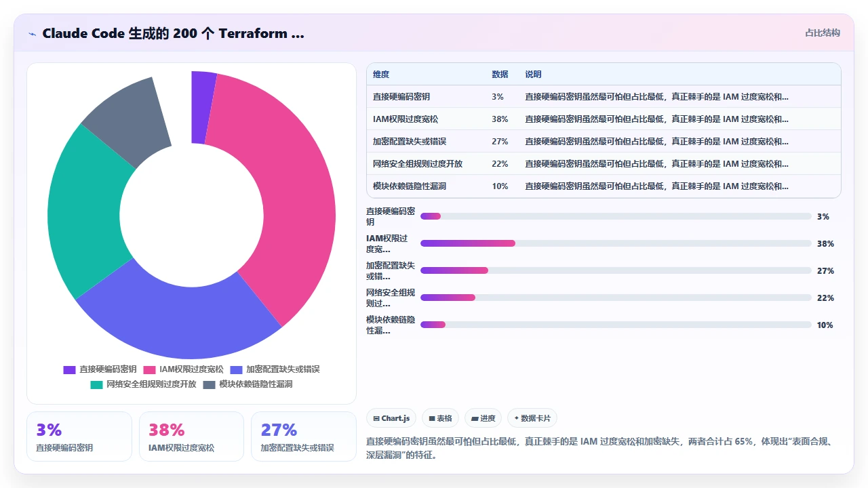
Task: Click the 22% progress bar
Action: pyautogui.click(x=616, y=298)
